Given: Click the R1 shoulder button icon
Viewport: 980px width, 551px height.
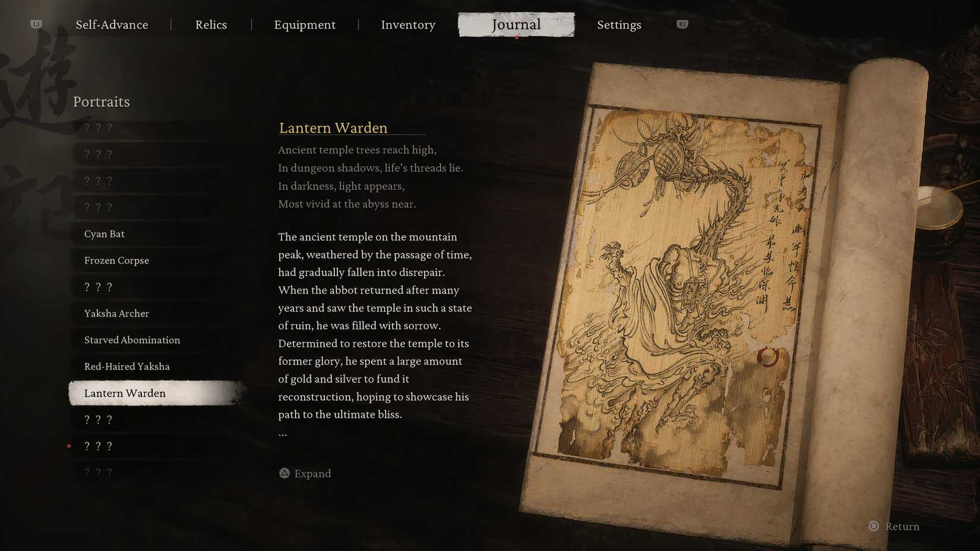Looking at the screenshot, I should tap(681, 24).
